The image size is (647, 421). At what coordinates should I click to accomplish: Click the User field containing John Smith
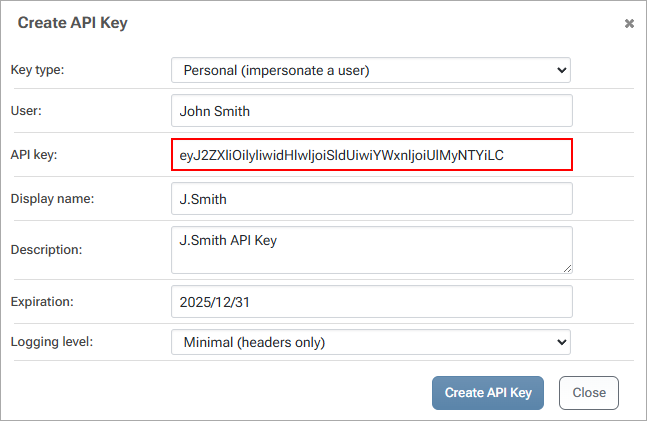(371, 111)
